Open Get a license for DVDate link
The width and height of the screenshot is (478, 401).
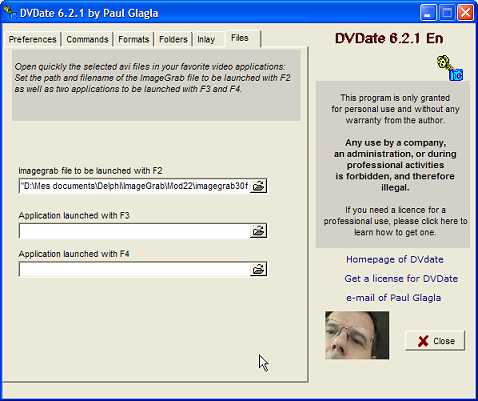(x=401, y=278)
